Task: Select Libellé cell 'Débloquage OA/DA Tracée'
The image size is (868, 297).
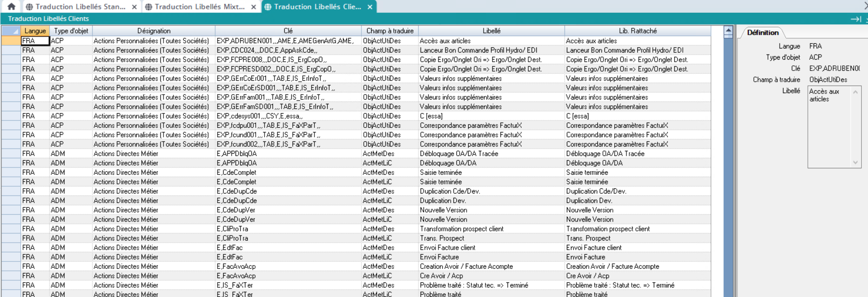Action: 491,154
